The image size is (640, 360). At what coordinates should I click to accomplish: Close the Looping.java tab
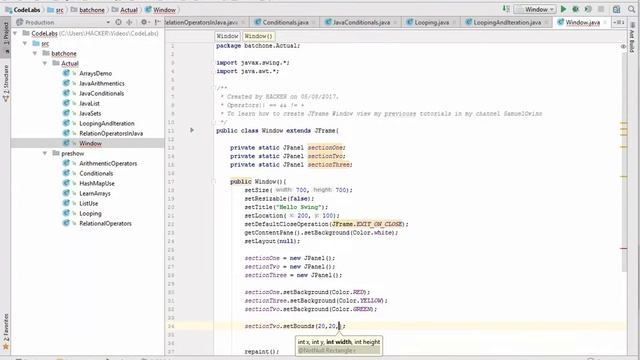455,22
